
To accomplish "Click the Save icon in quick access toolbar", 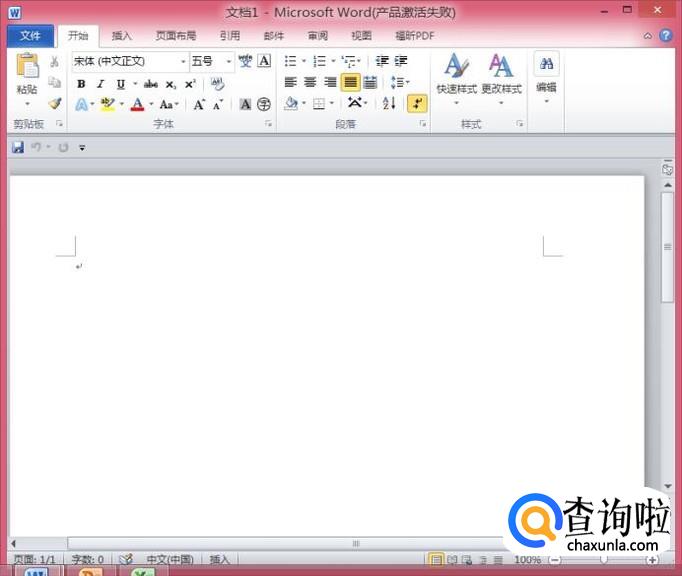I will (x=18, y=147).
